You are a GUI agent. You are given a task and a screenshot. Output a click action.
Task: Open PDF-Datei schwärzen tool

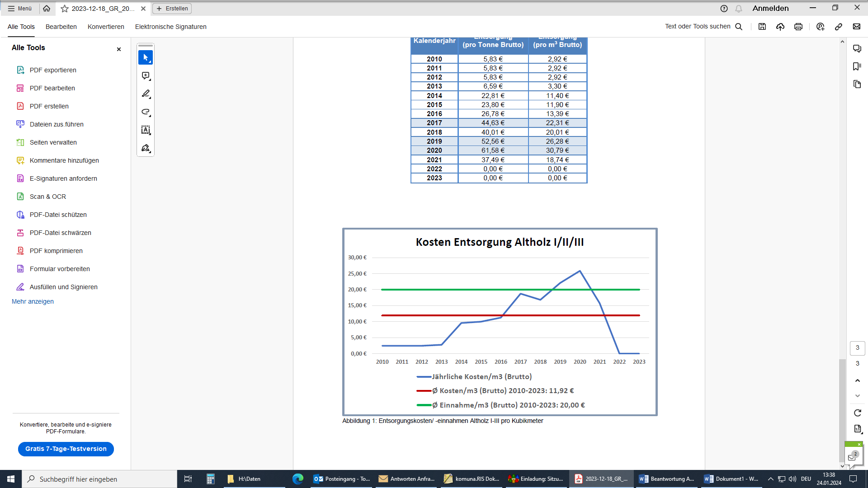coord(61,233)
